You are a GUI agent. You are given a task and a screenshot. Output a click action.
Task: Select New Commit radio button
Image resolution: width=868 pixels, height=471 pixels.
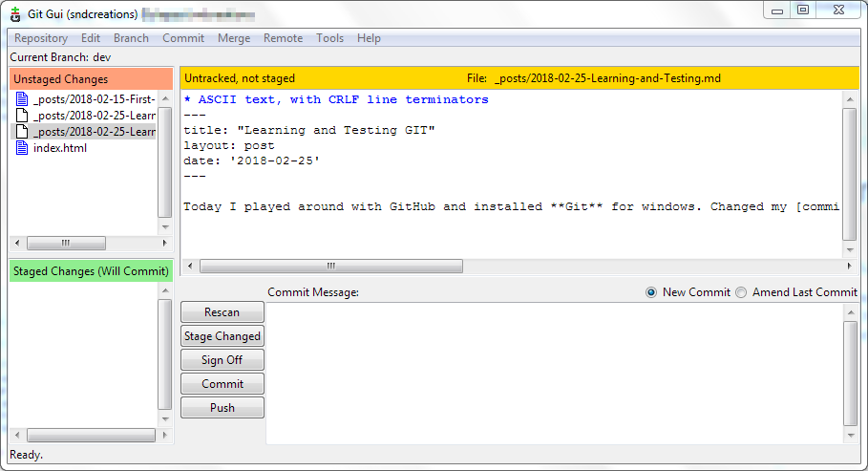(651, 292)
